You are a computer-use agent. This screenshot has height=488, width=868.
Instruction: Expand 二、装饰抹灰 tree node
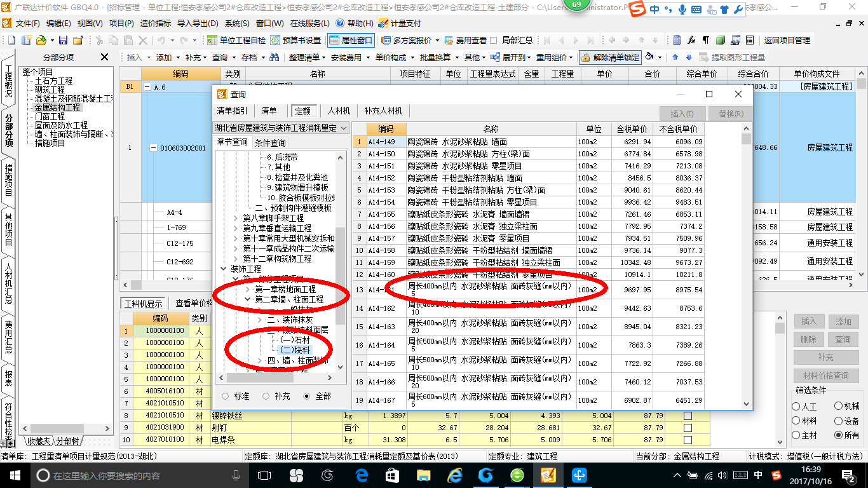(x=260, y=320)
